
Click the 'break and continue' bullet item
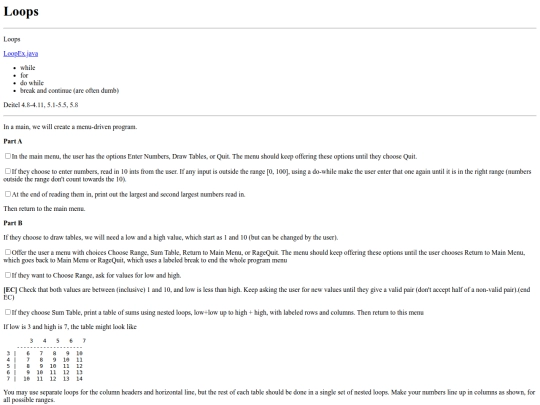69,90
